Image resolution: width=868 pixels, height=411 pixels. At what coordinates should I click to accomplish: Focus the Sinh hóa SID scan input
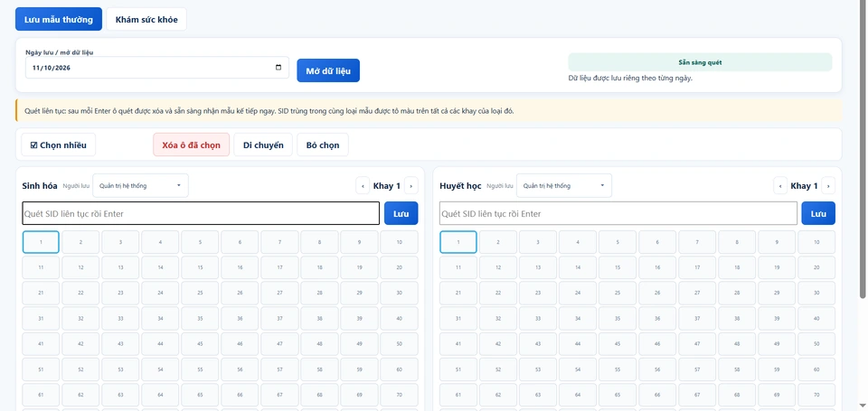point(201,213)
